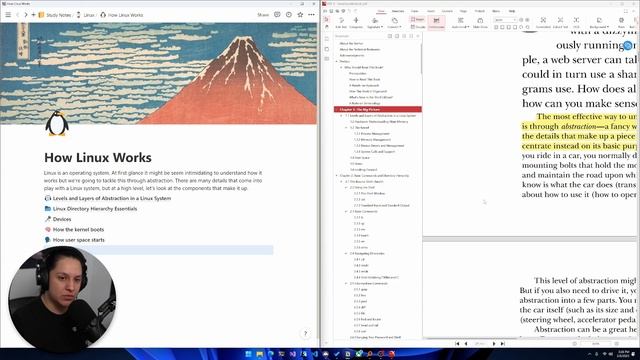
Task: Click the Extract Text tool in PDF toolbar
Action: click(560, 22)
